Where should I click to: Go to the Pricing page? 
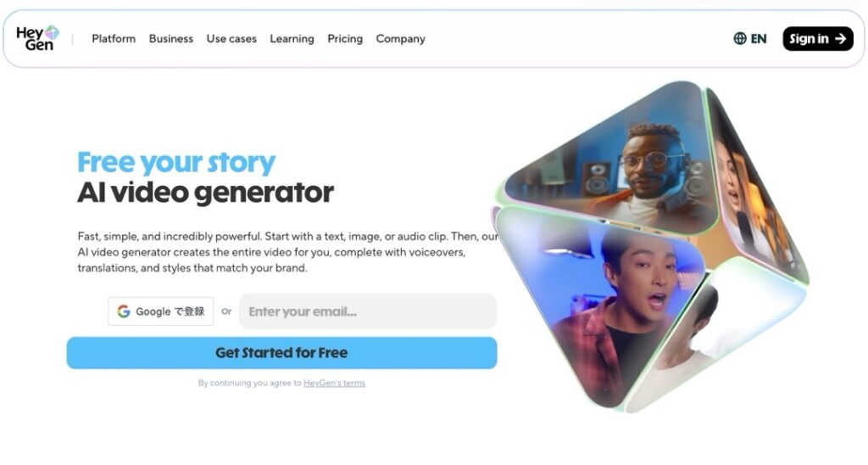(x=345, y=39)
